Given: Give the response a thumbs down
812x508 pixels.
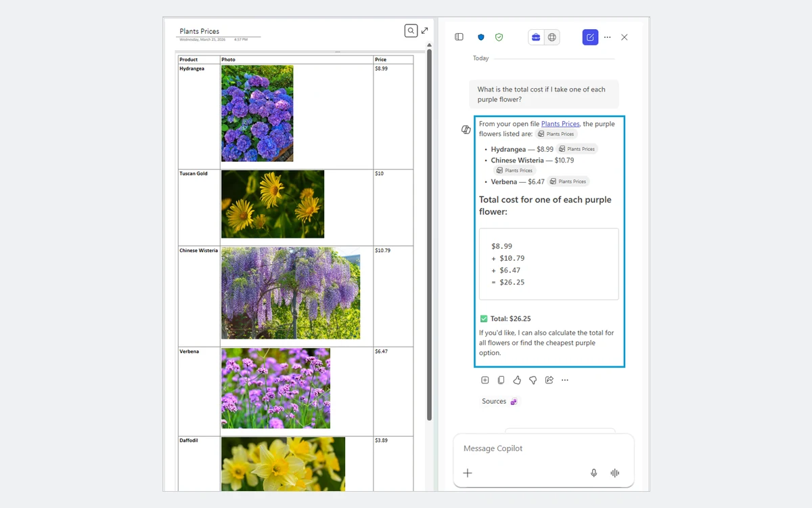Looking at the screenshot, I should pos(533,380).
